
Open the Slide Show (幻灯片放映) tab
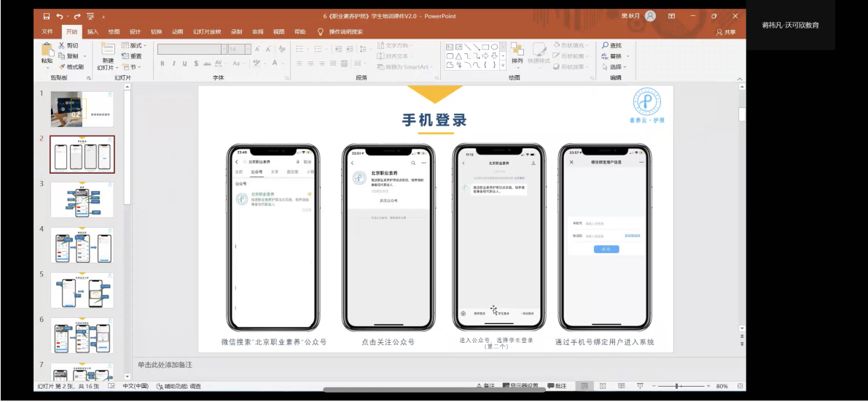point(207,32)
